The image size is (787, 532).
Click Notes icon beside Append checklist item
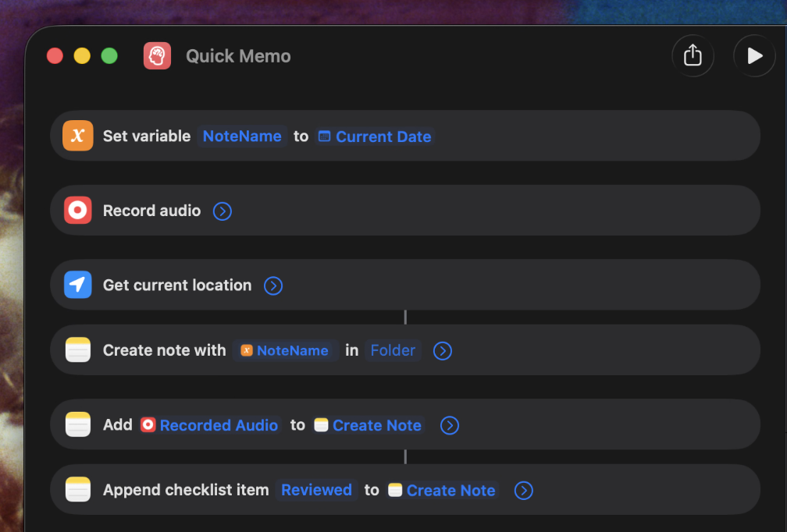coord(78,491)
